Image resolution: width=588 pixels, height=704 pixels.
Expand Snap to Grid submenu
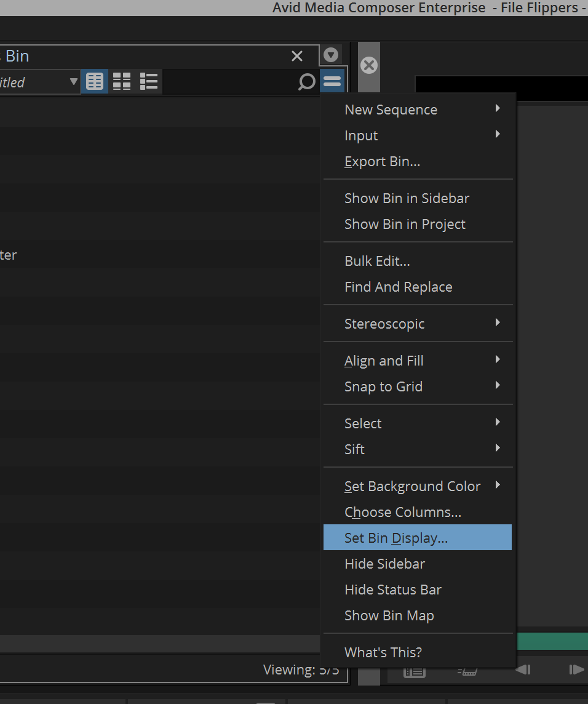pos(418,387)
